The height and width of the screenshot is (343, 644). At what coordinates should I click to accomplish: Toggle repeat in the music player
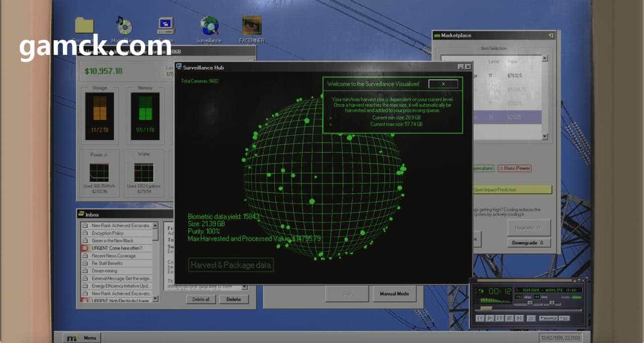coord(565,318)
